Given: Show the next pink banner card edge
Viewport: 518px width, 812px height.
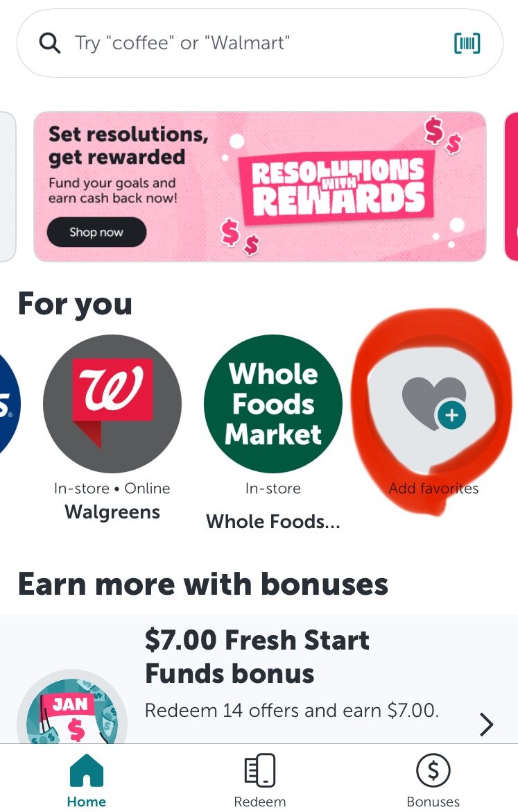Looking at the screenshot, I should [511, 187].
